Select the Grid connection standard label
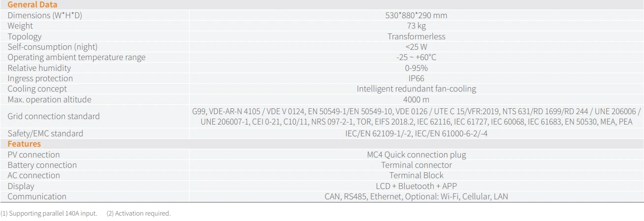 54,116
